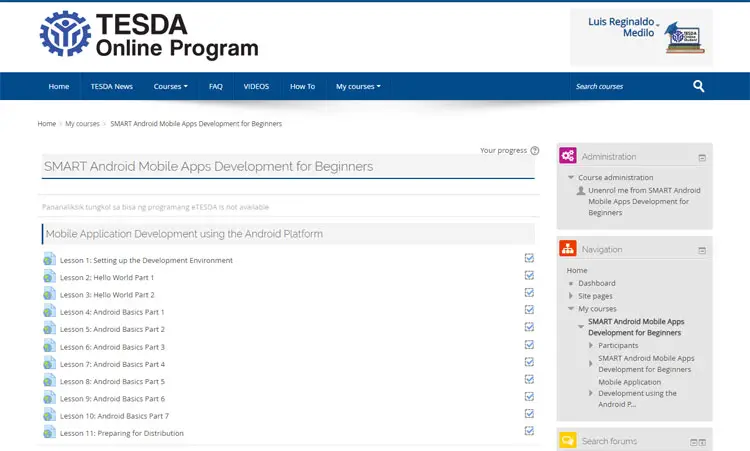Image resolution: width=750 pixels, height=451 pixels.
Task: Open TESDA News menu item
Action: click(111, 87)
